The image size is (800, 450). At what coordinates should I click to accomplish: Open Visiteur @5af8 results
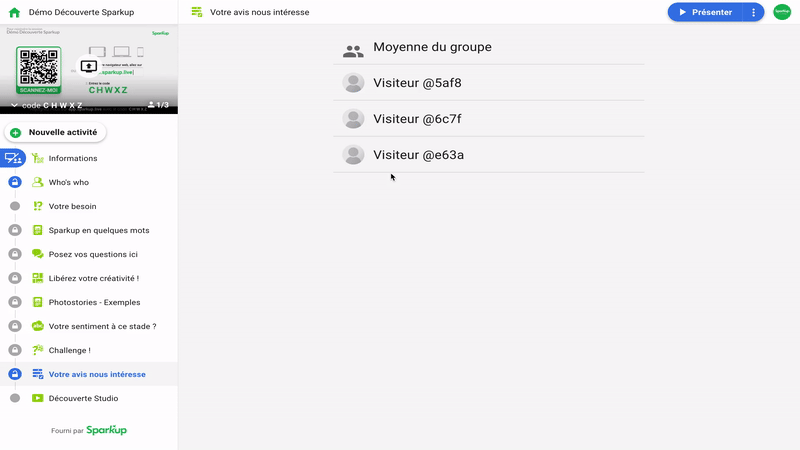[x=489, y=83]
